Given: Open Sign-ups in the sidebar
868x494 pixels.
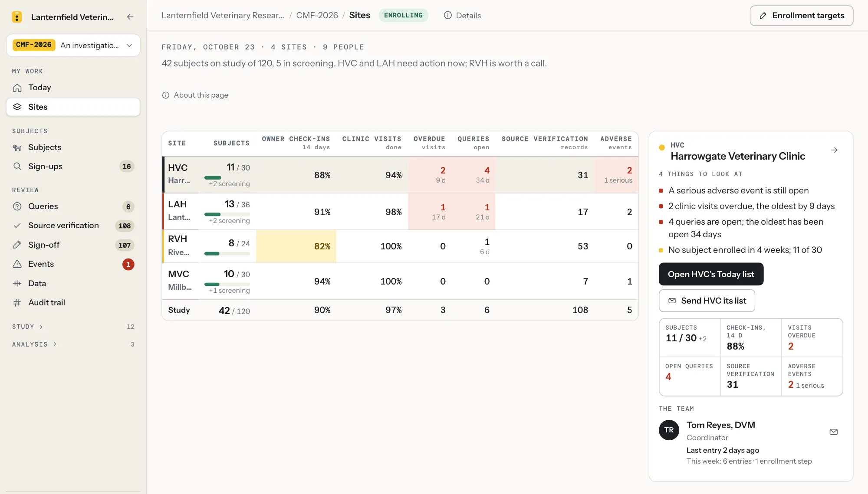Looking at the screenshot, I should coord(73,167).
